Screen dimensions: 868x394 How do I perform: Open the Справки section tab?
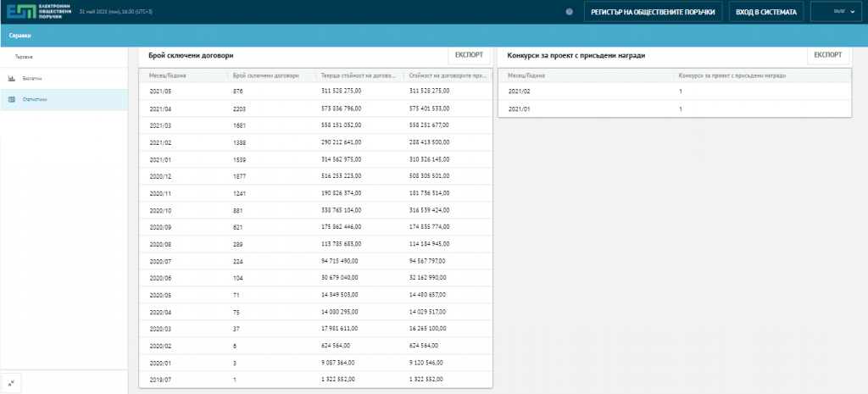[x=21, y=36]
